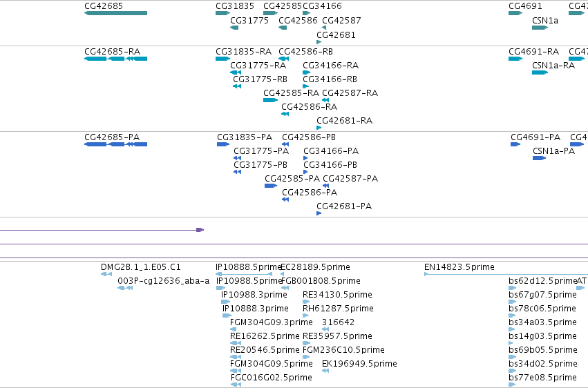Click the CG42586-RB transcript label
This screenshot has width=588, height=388.
305,52
